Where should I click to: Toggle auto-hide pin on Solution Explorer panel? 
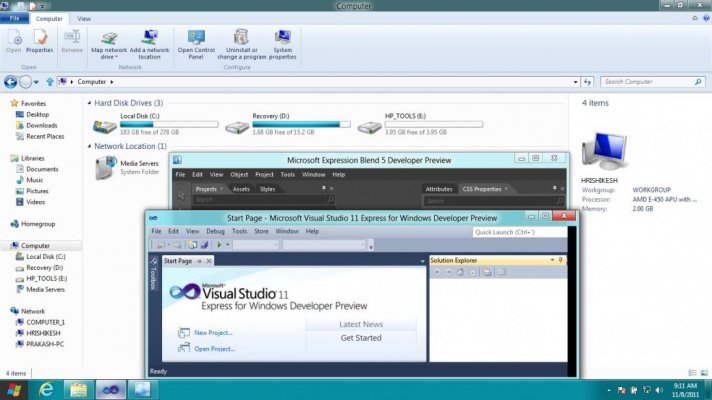pos(561,260)
